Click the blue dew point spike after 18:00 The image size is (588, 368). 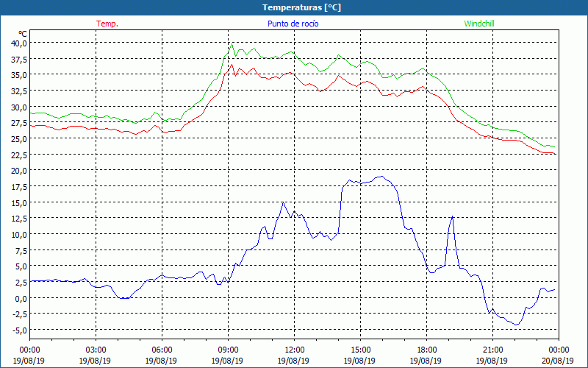[x=453, y=216]
